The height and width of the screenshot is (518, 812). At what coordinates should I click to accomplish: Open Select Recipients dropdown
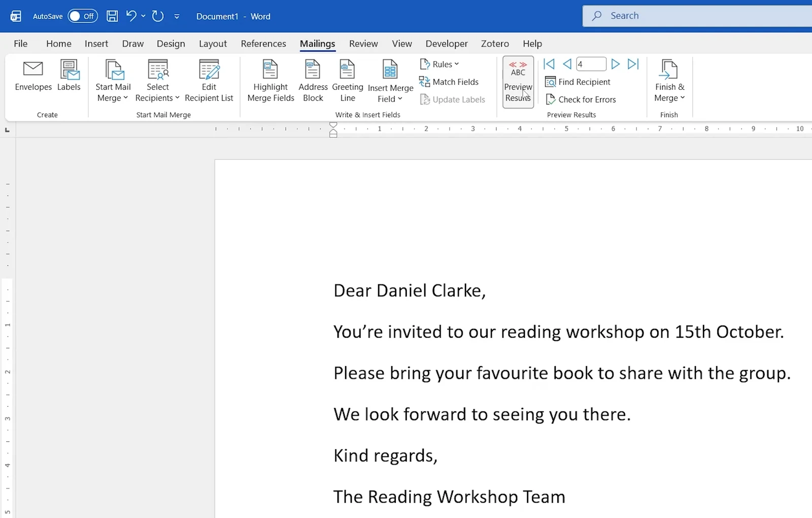coord(157,81)
